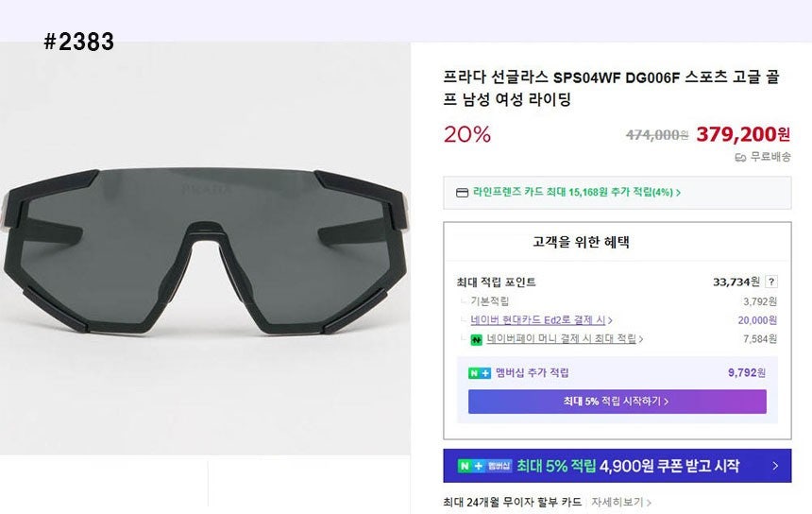Viewport: 812px width, 514px height.
Task: Click the arrow on the coupon banner
Action: coord(775,466)
